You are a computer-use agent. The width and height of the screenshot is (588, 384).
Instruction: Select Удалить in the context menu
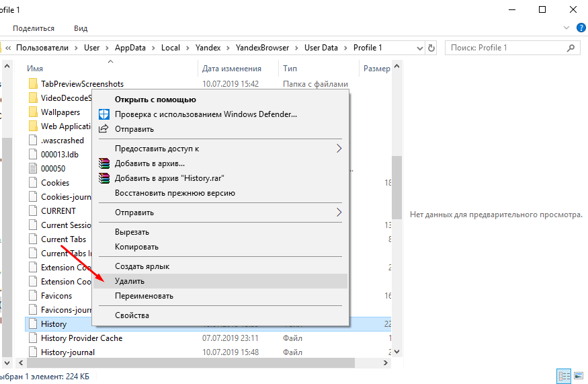(x=220, y=281)
